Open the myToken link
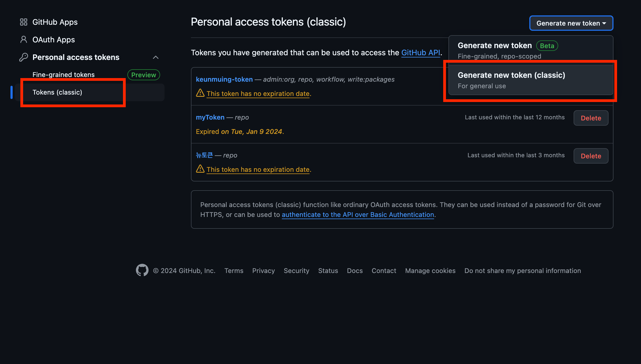641x364 pixels. pyautogui.click(x=210, y=117)
